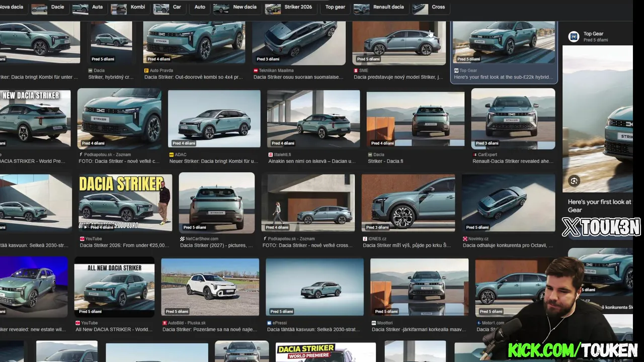Open the Moottori front-view thumbnail
This screenshot has height=362, width=644.
pyautogui.click(x=419, y=288)
